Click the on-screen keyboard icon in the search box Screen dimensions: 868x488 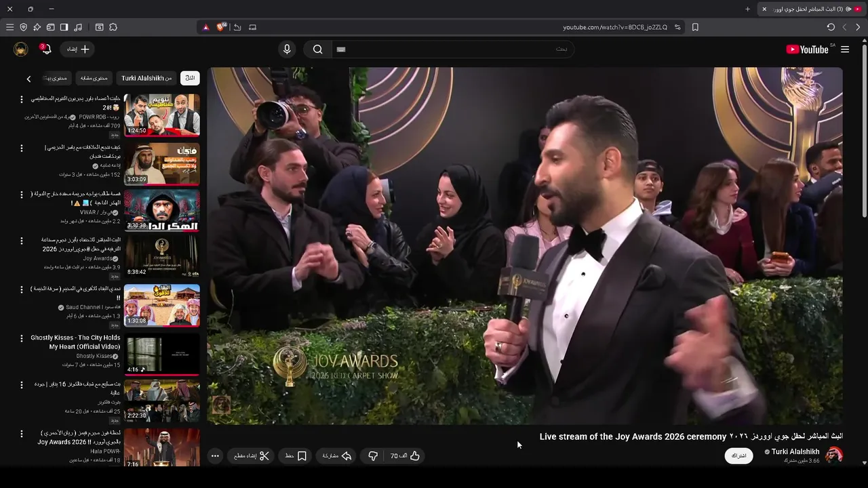coord(341,49)
